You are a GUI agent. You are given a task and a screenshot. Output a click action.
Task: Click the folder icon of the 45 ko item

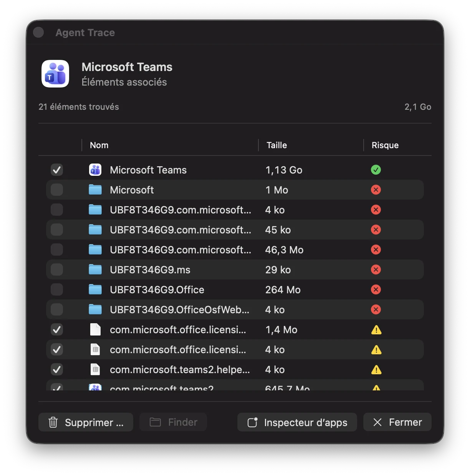click(95, 230)
